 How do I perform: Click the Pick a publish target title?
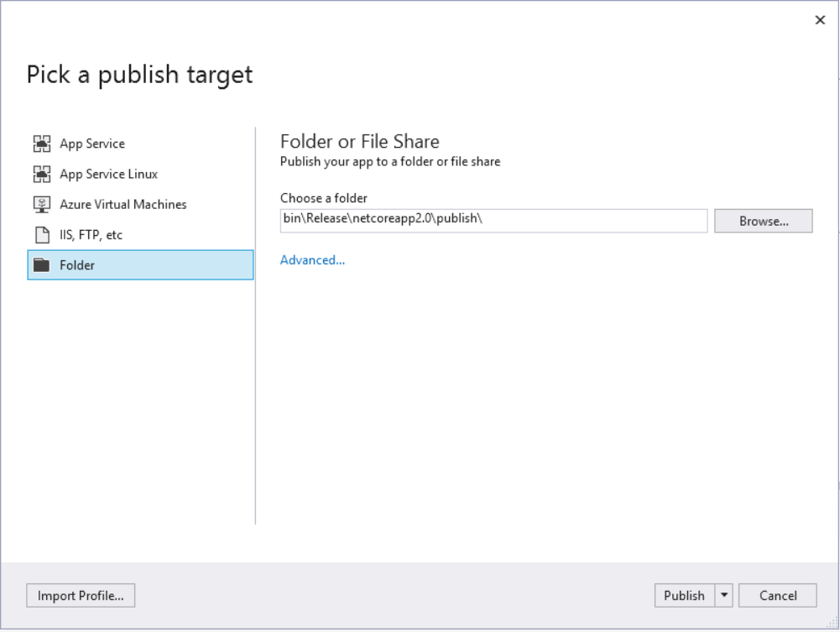(139, 75)
